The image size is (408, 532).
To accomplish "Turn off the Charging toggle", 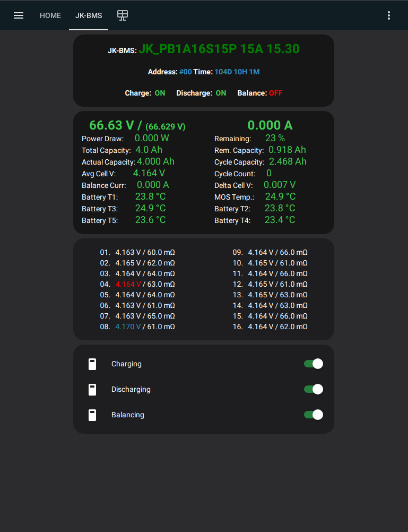I will point(313,364).
